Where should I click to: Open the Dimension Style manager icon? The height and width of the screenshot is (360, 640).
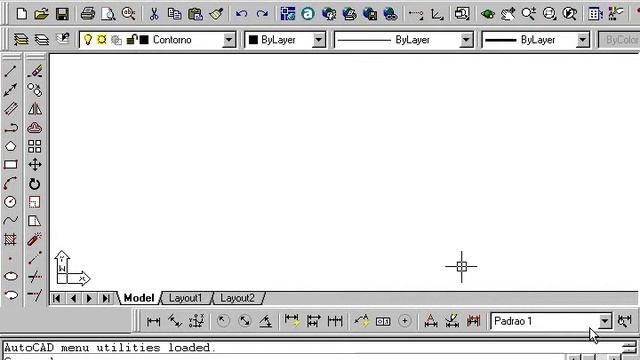pyautogui.click(x=625, y=321)
